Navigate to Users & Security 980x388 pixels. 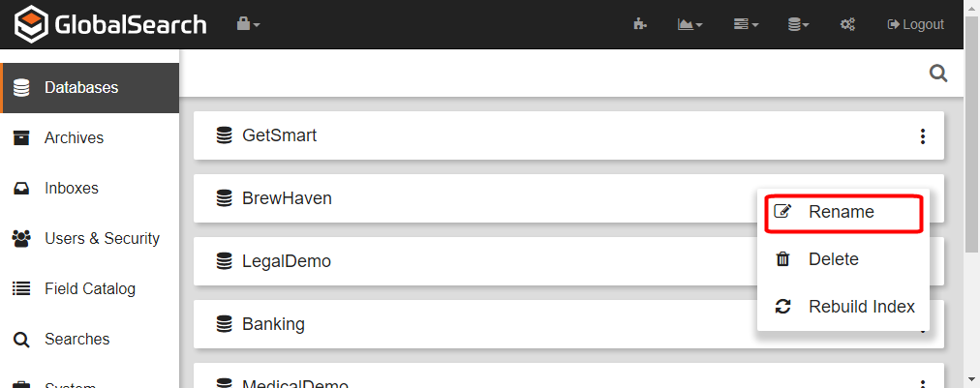coord(102,239)
